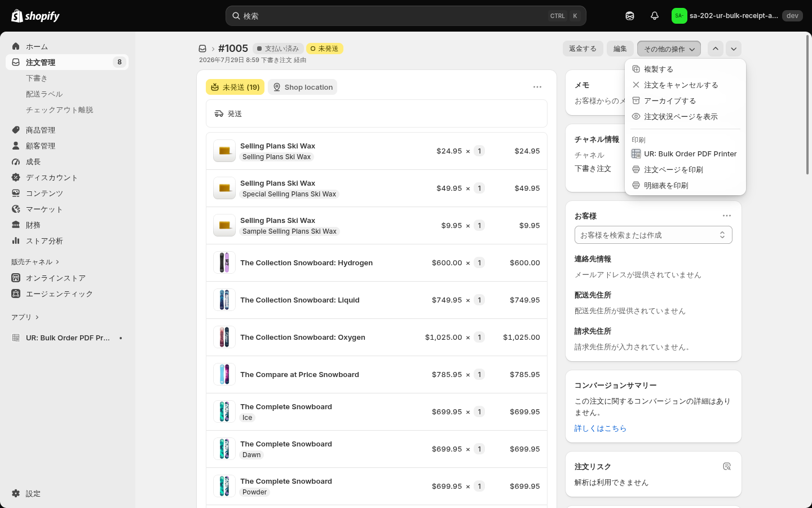Select 複製する from the menu
The image size is (812, 508).
coord(685,69)
